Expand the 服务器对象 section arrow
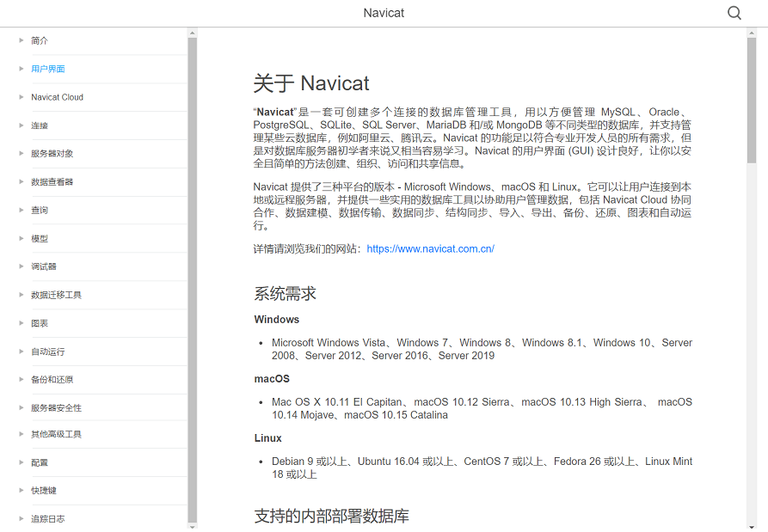The height and width of the screenshot is (532, 768). 21,153
